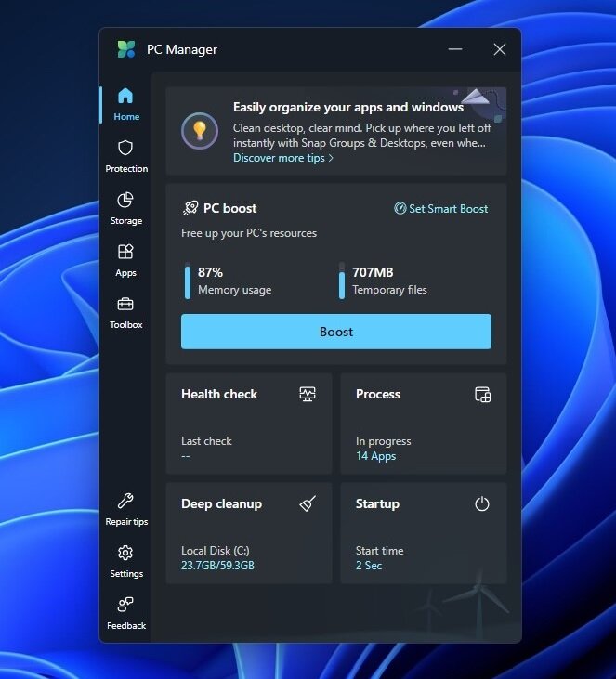The image size is (616, 679).
Task: Select the 707MB temporary files value
Action: click(x=373, y=272)
